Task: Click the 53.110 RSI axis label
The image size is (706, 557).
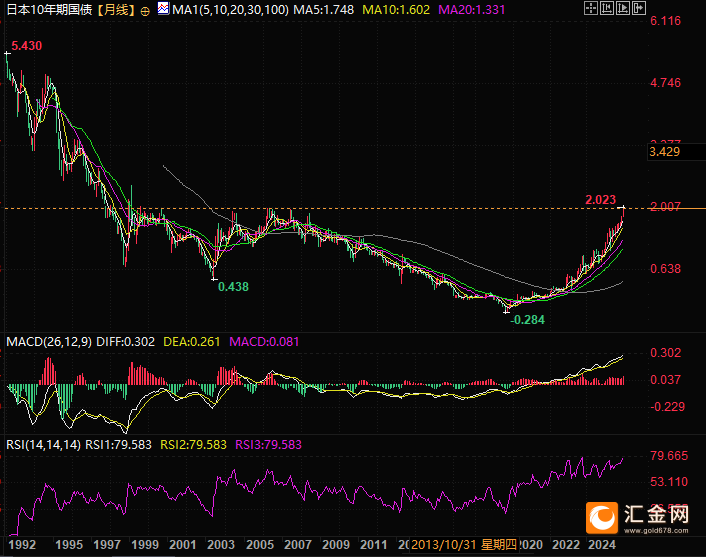Action: tap(669, 482)
